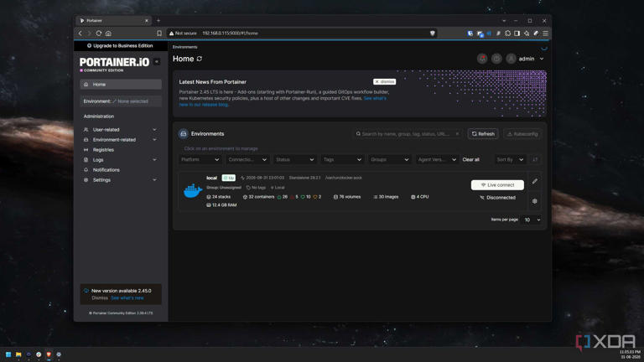This screenshot has height=362, width=644.
Task: Click the address bar URL
Action: (x=230, y=34)
